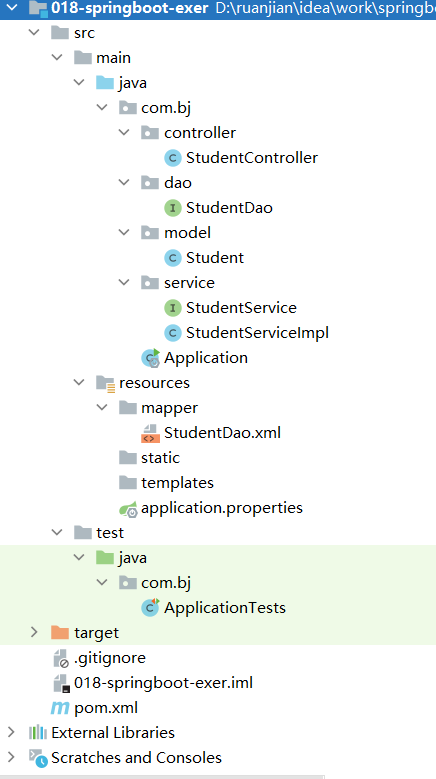Collapse the service package chevron
The height and width of the screenshot is (779, 436).
coord(124,283)
